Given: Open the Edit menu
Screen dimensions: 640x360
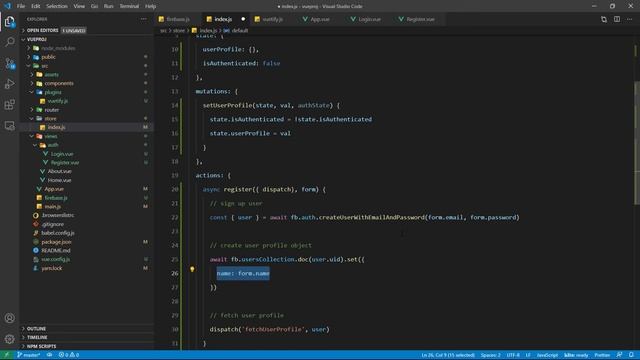Looking at the screenshot, I should tap(36, 6).
